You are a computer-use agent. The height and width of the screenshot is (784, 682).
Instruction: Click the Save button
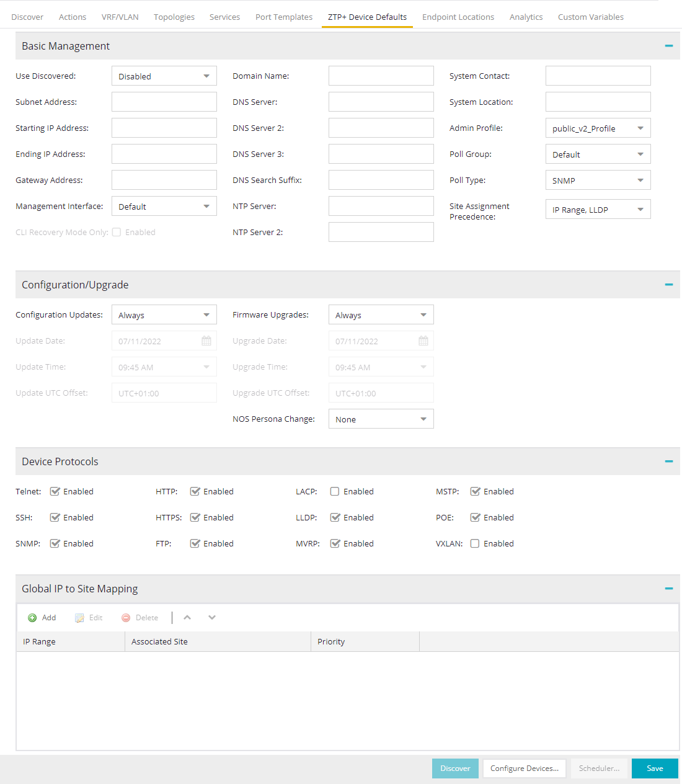[655, 768]
